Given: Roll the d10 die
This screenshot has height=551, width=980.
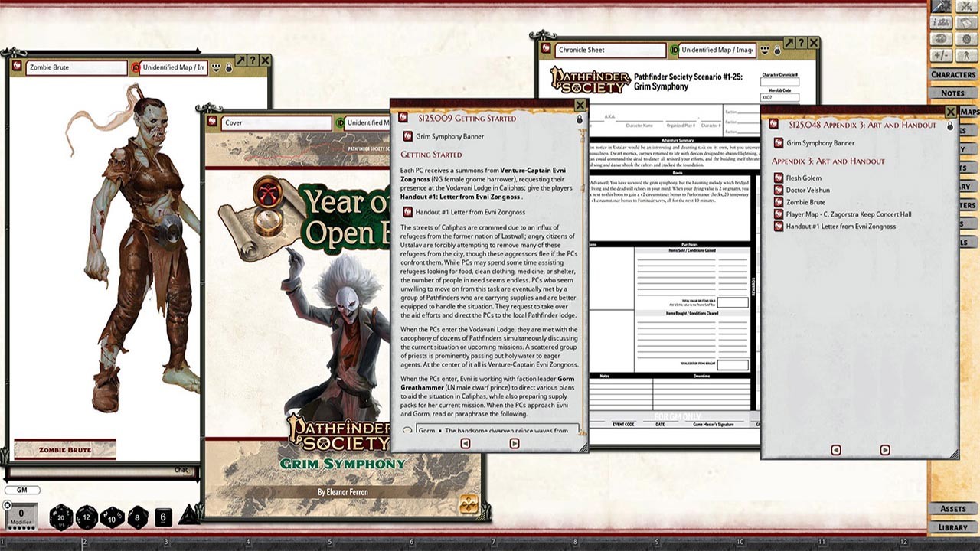Looking at the screenshot, I should tap(111, 517).
